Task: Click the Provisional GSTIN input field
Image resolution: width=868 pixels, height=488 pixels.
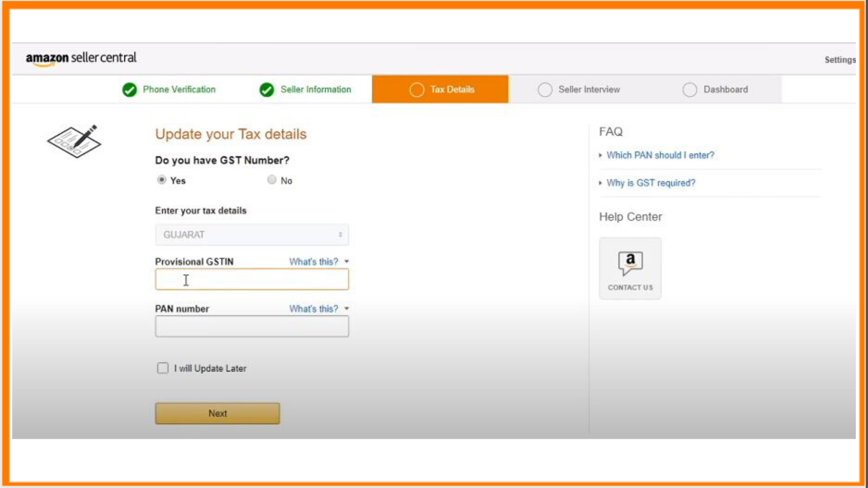Action: pos(250,280)
